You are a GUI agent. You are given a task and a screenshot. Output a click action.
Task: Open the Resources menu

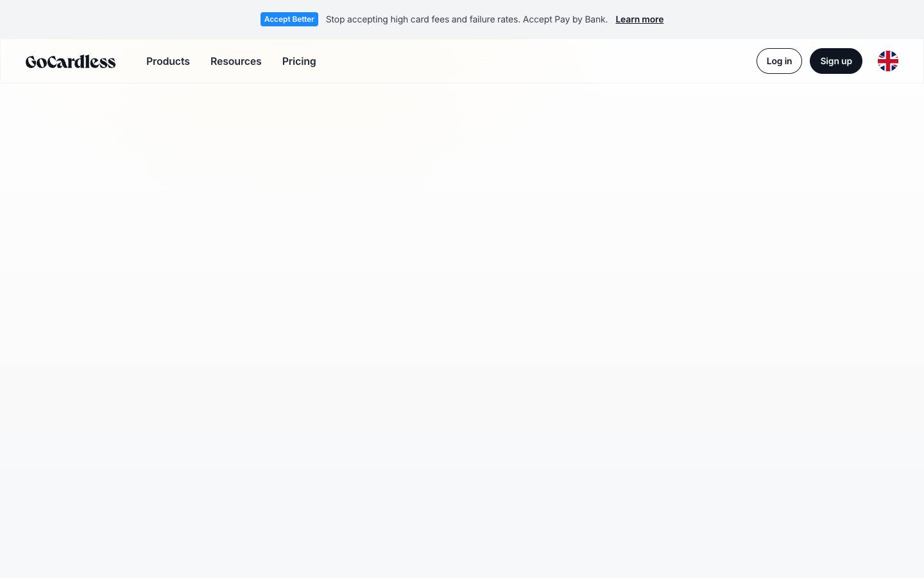(x=236, y=61)
